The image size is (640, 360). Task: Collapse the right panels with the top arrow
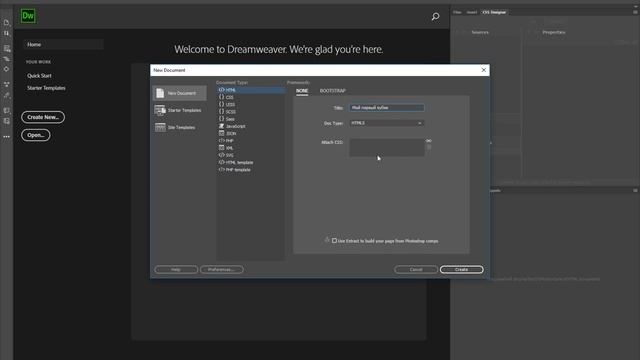pos(636,6)
